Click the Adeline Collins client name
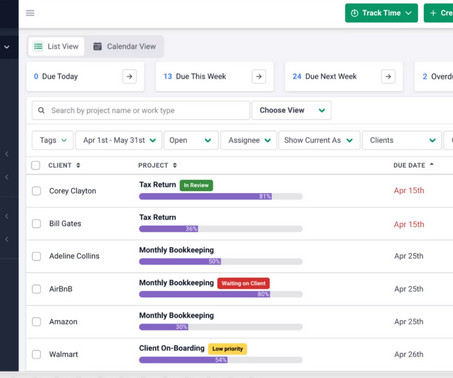453x378 pixels. click(74, 256)
